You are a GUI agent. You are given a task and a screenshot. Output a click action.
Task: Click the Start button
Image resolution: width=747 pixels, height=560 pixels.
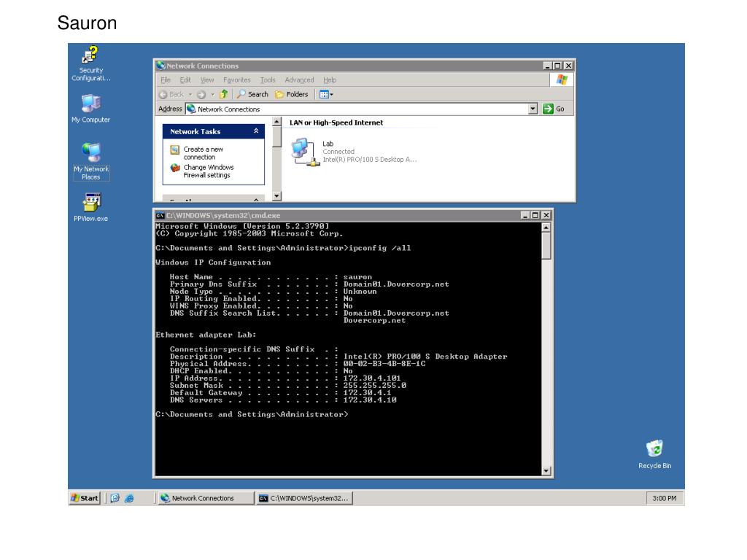coord(85,498)
